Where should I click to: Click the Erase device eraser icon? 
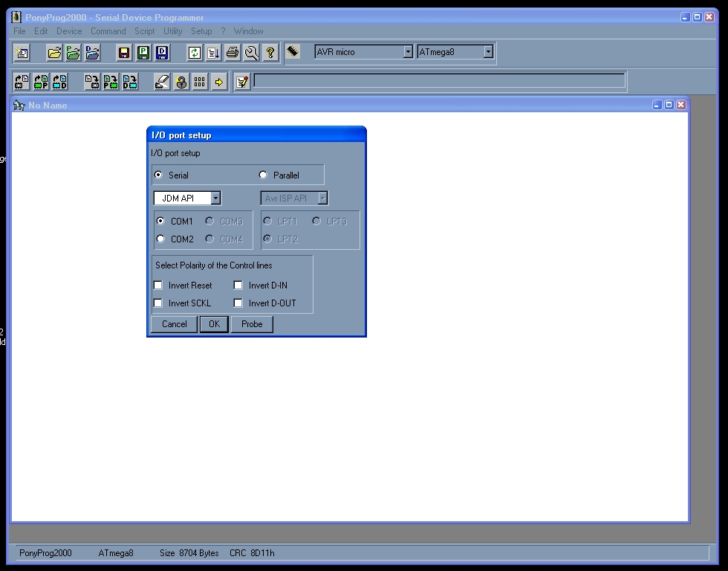coord(162,82)
